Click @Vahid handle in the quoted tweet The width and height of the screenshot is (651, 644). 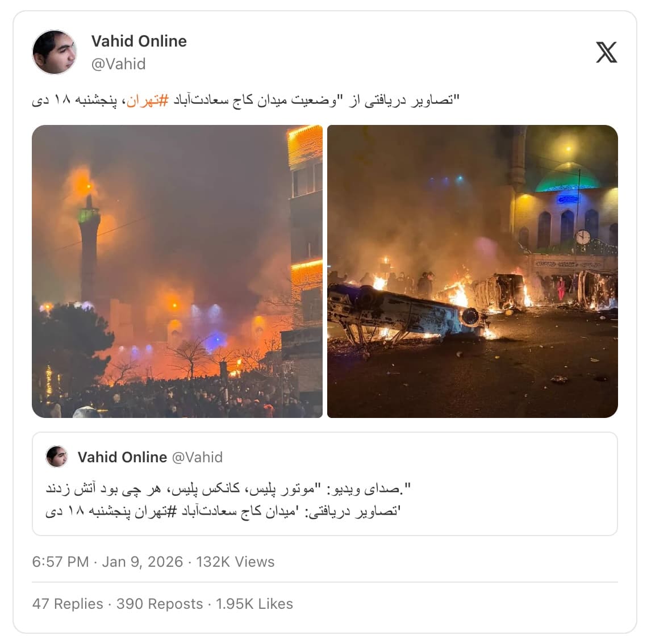[x=197, y=457]
